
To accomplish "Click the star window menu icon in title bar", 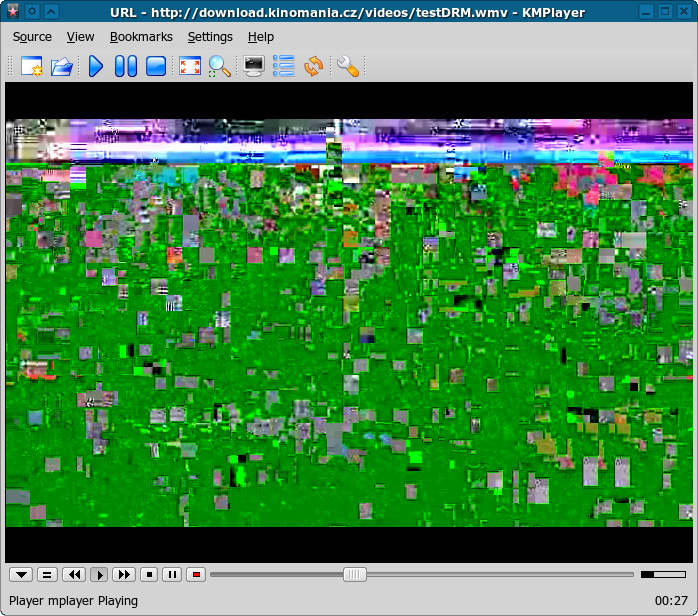I will [12, 11].
